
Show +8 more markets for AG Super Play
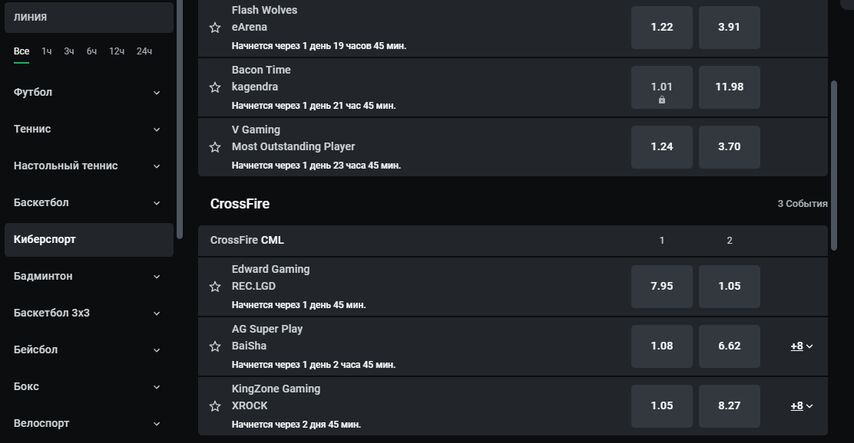pyautogui.click(x=802, y=346)
